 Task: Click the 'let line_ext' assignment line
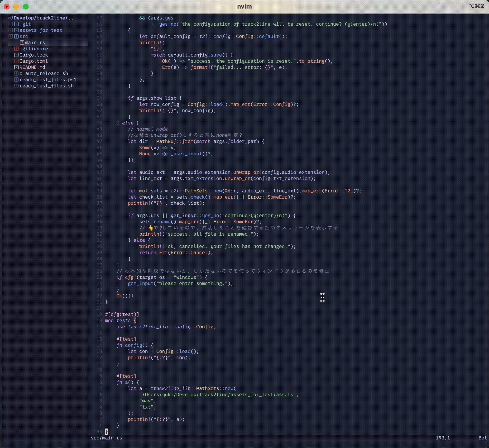[222, 179]
